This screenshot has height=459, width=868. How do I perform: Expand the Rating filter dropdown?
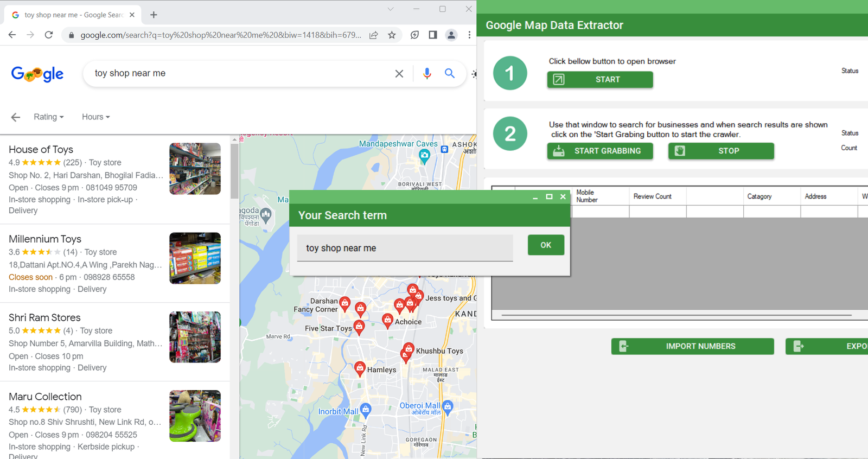(48, 117)
